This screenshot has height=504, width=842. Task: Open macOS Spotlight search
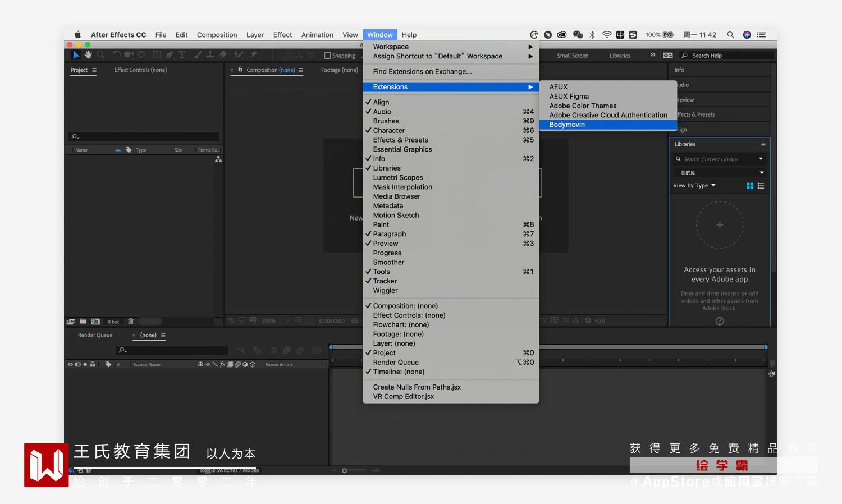(730, 35)
